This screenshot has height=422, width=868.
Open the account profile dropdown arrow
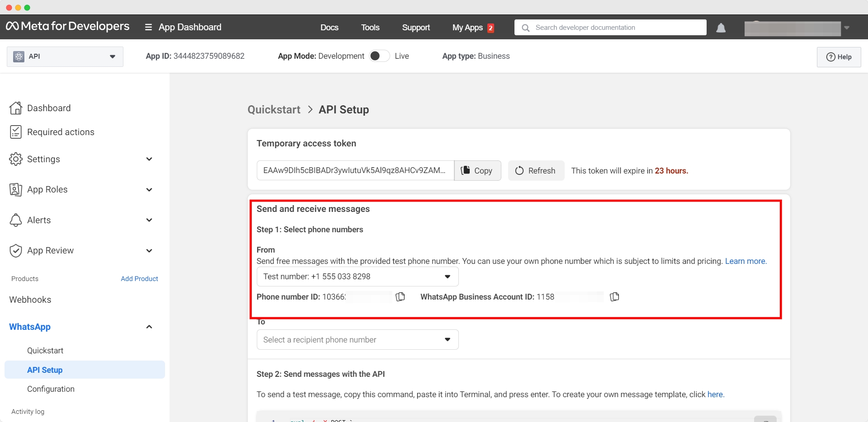[x=847, y=28]
